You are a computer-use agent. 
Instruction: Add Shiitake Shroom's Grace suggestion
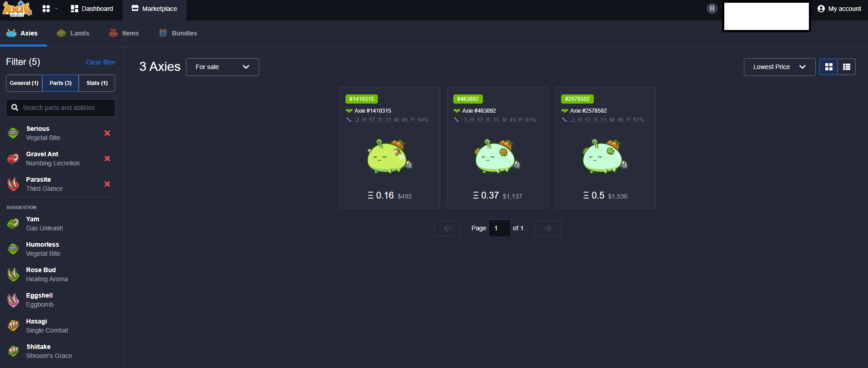tap(60, 351)
